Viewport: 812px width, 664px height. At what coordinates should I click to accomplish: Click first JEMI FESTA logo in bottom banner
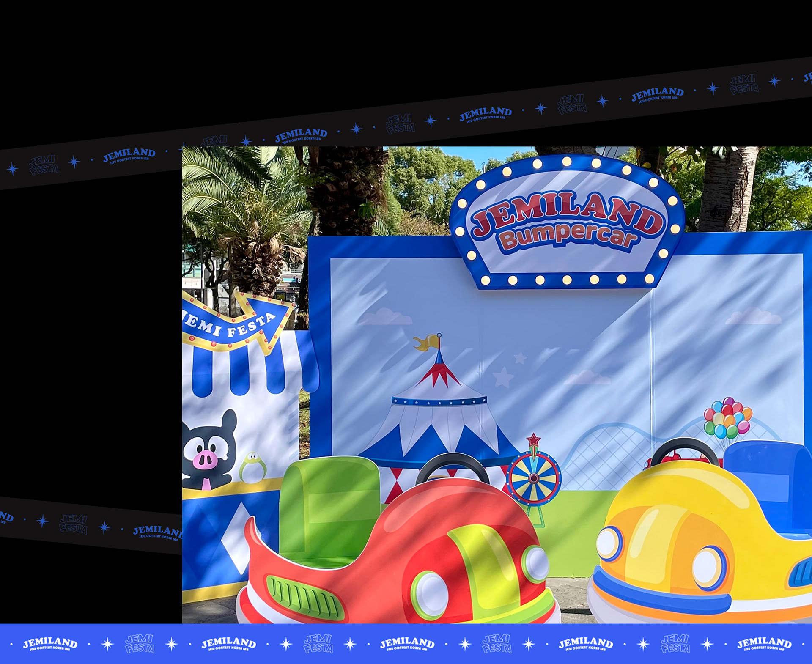coord(140,644)
